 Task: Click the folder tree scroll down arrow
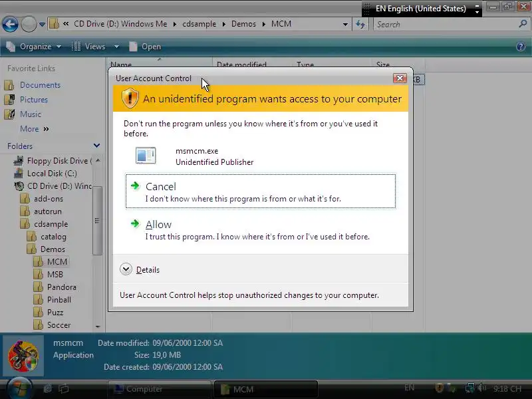pyautogui.click(x=98, y=327)
